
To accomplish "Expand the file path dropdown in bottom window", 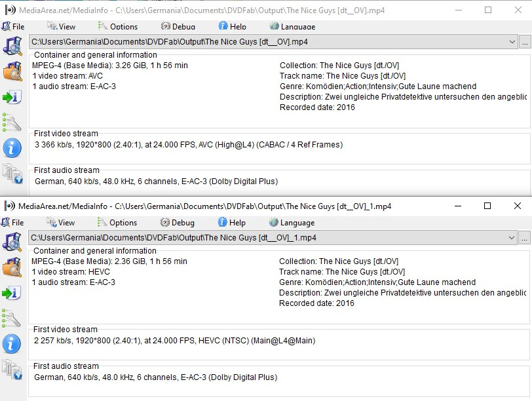I will (511, 238).
